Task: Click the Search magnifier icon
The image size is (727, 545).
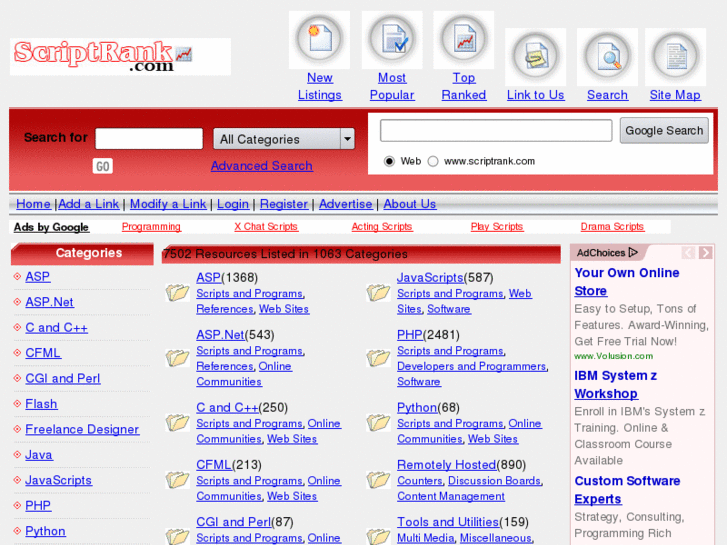Action: pyautogui.click(x=607, y=57)
